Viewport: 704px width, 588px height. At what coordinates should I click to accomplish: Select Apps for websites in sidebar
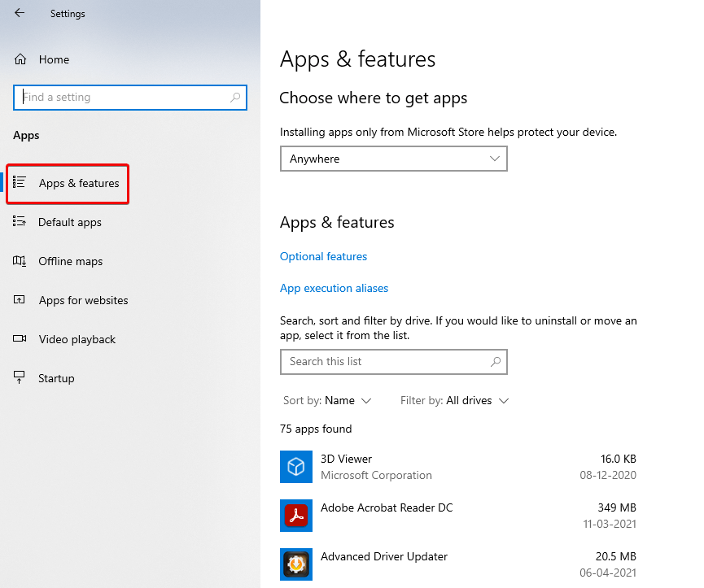pos(20,300)
